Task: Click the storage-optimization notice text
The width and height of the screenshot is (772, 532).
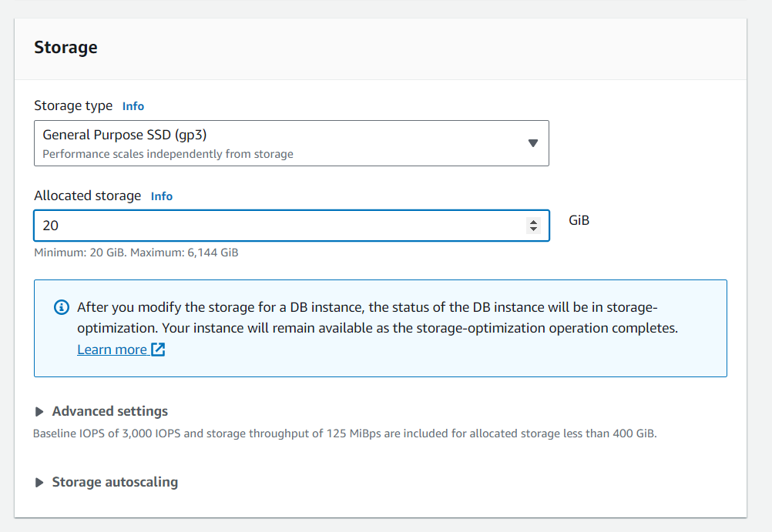Action: (378, 317)
